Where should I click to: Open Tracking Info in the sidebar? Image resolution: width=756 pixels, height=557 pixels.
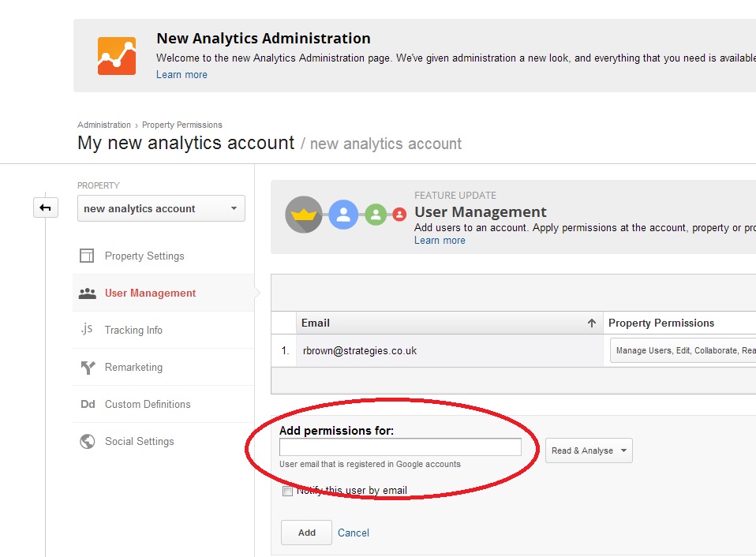(x=163, y=330)
